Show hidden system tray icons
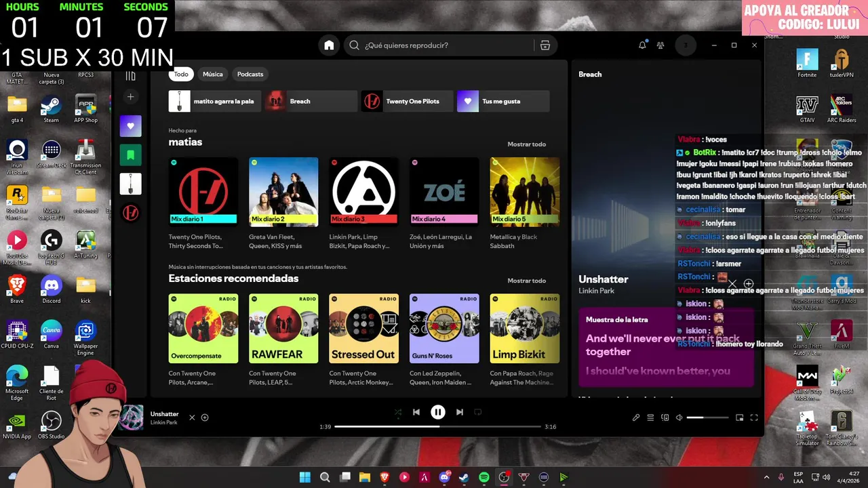The width and height of the screenshot is (868, 488). pos(767,477)
